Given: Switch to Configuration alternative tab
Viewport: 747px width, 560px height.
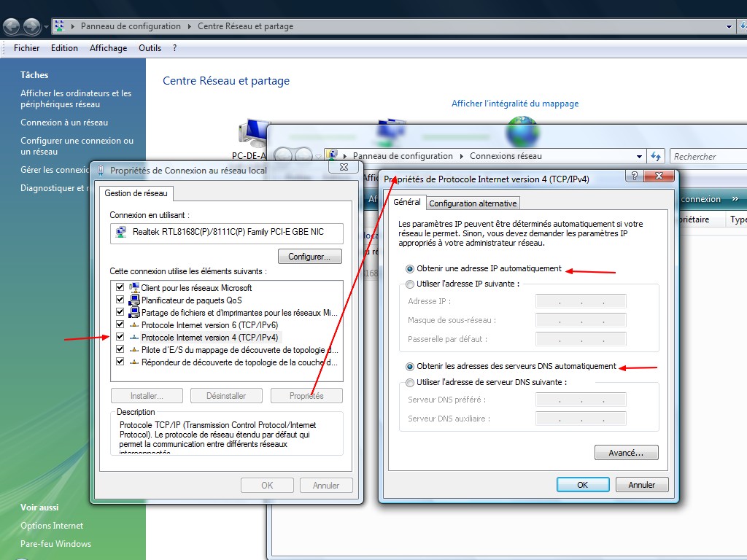Looking at the screenshot, I should [473, 203].
